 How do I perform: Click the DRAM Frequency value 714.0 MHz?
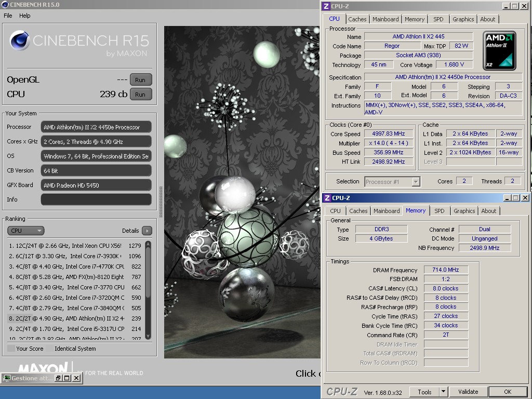click(445, 270)
